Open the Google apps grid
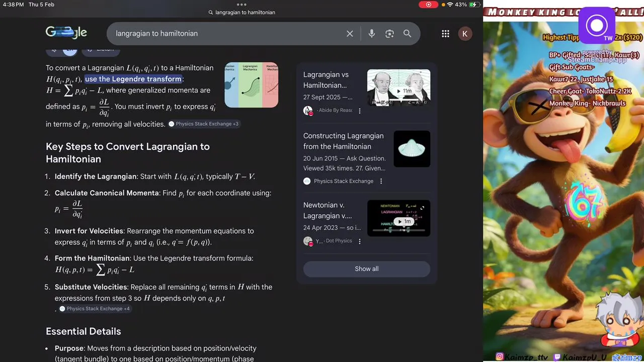Viewport: 644px width, 362px height. (445, 34)
